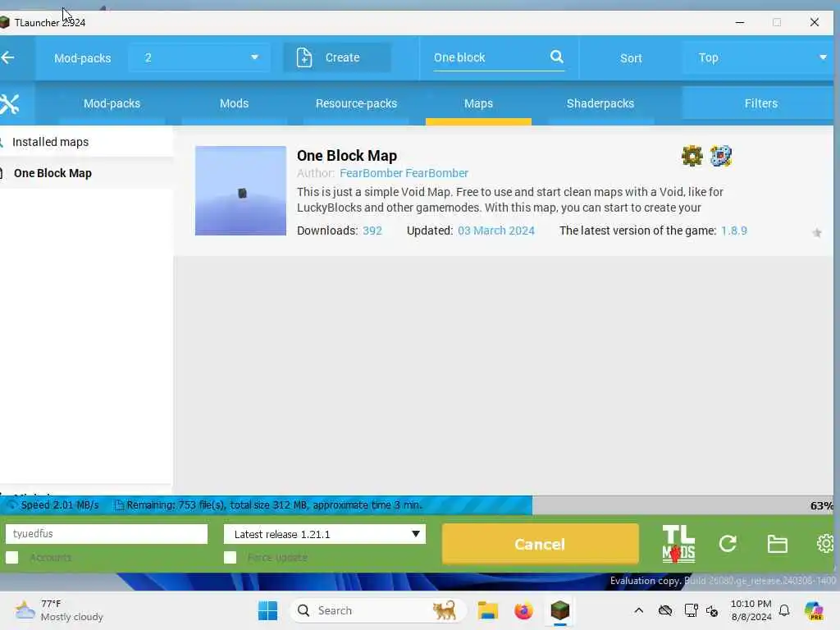Open notifications bell icon
840x630 pixels.
pos(784,610)
